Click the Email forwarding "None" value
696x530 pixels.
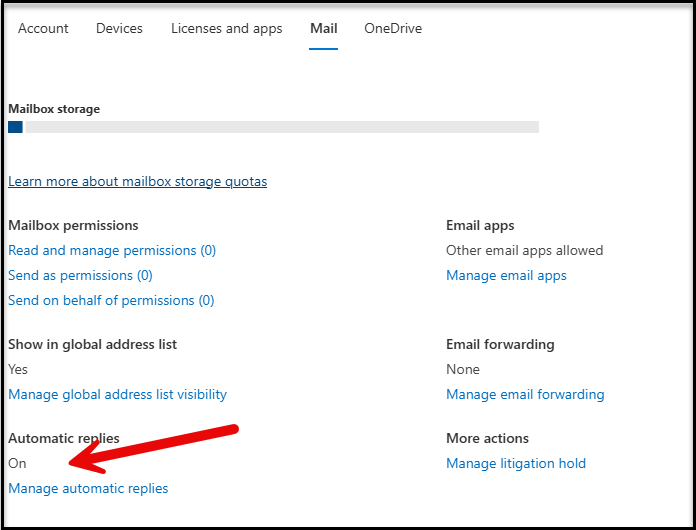click(x=463, y=369)
